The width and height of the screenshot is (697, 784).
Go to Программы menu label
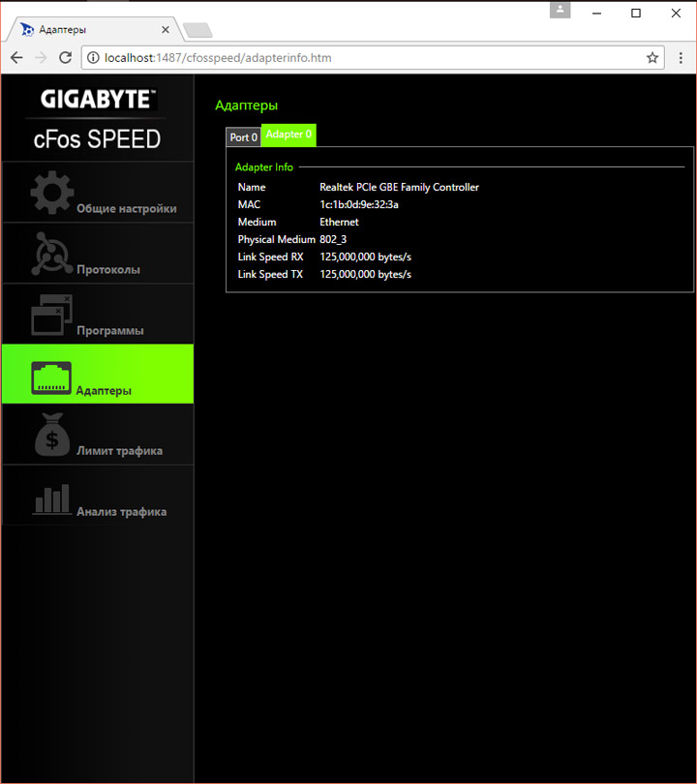[110, 330]
